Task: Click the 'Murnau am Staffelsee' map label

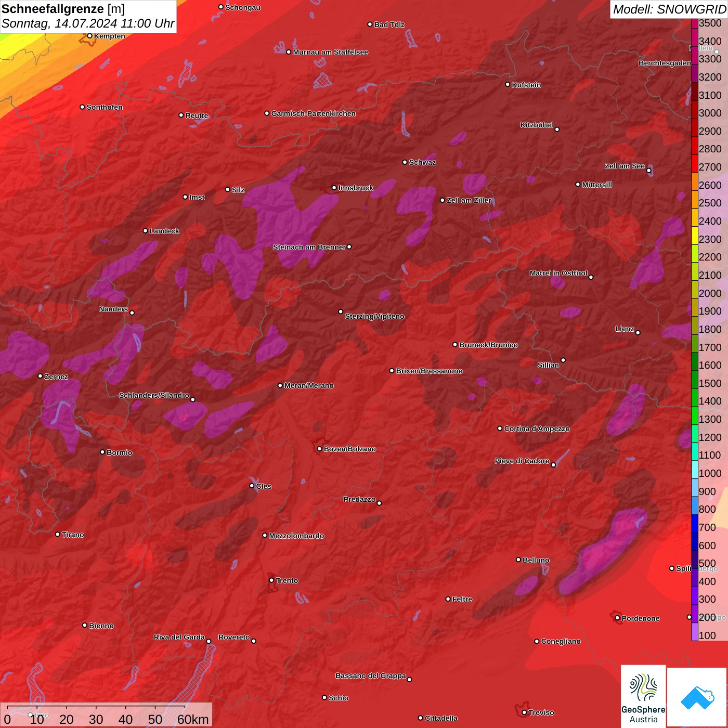Action: [331, 52]
